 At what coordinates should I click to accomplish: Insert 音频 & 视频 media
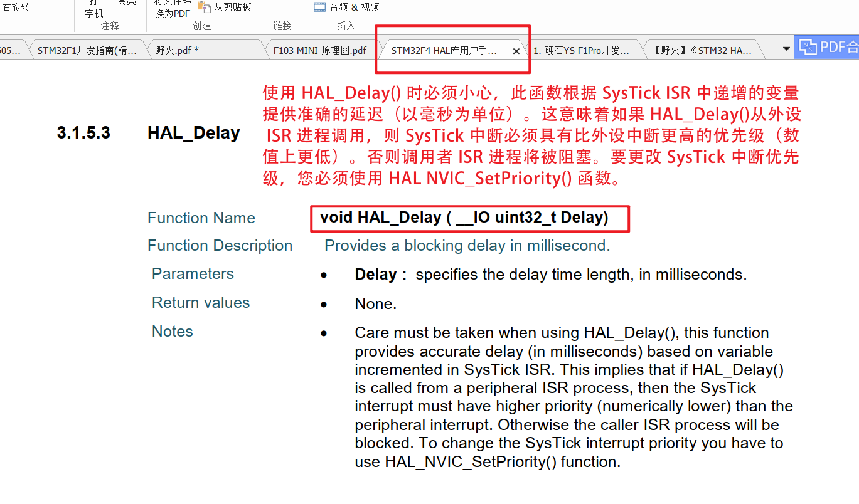point(346,7)
